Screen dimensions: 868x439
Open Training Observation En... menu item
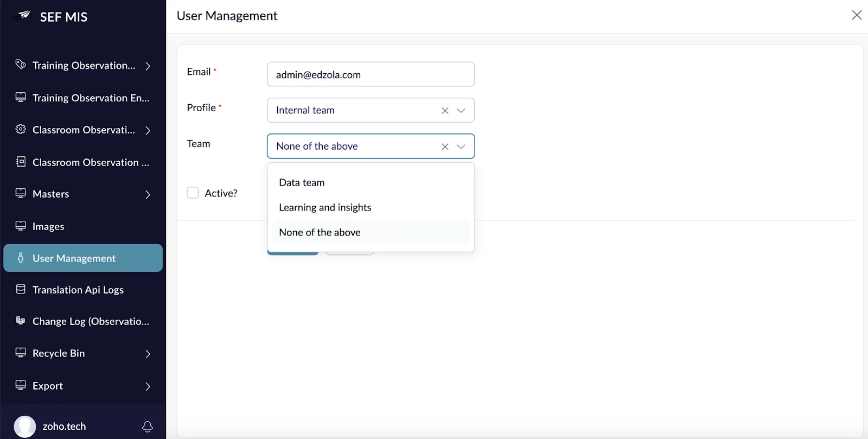[x=83, y=98]
